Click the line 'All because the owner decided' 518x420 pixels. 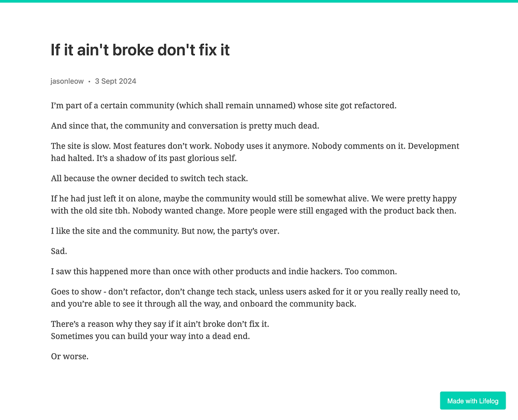click(x=149, y=178)
